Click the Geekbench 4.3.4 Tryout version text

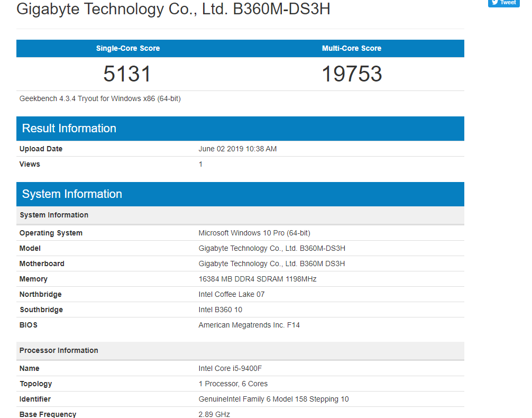(100, 98)
